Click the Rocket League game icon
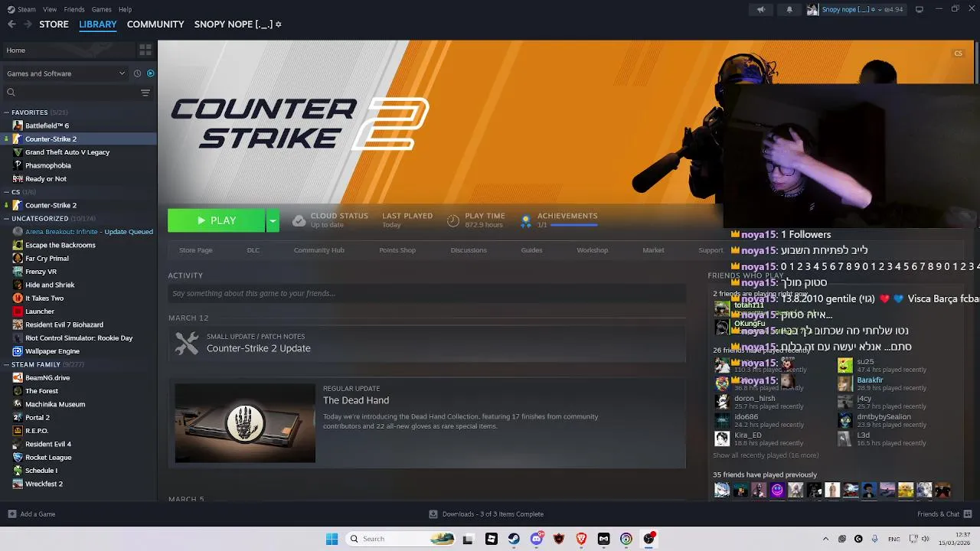980x551 pixels. click(18, 458)
